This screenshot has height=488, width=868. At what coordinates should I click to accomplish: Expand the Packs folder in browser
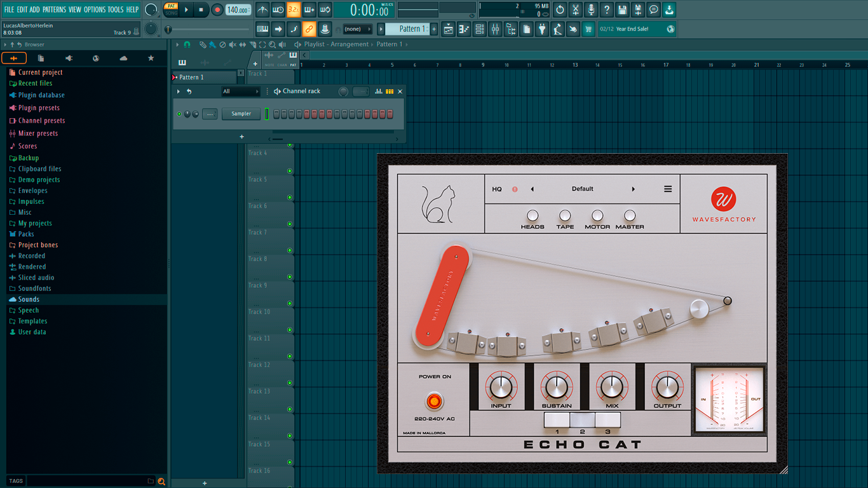26,234
